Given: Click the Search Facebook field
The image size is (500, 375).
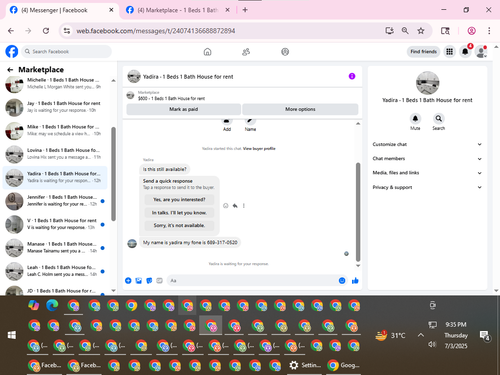Looking at the screenshot, I should tap(67, 52).
